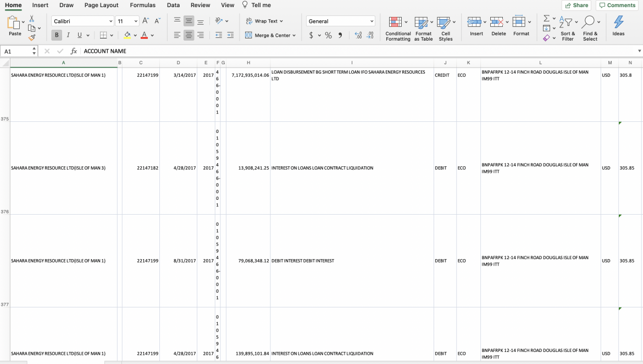Cut selection with scissors icon

click(31, 19)
